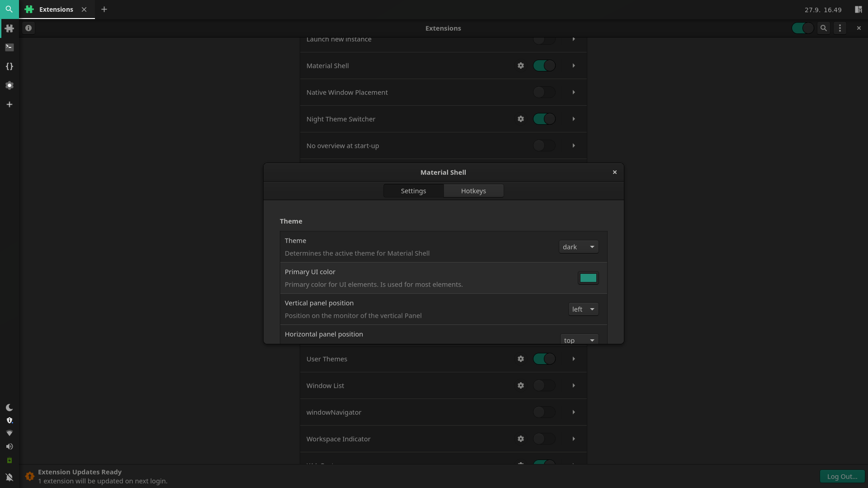868x488 pixels.
Task: Open Window List settings gear
Action: pos(521,385)
